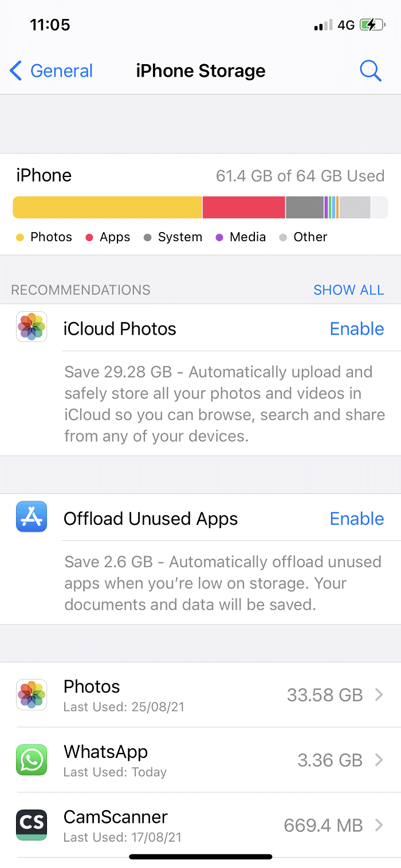
Task: Enable Offload Unused Apps
Action: [357, 519]
